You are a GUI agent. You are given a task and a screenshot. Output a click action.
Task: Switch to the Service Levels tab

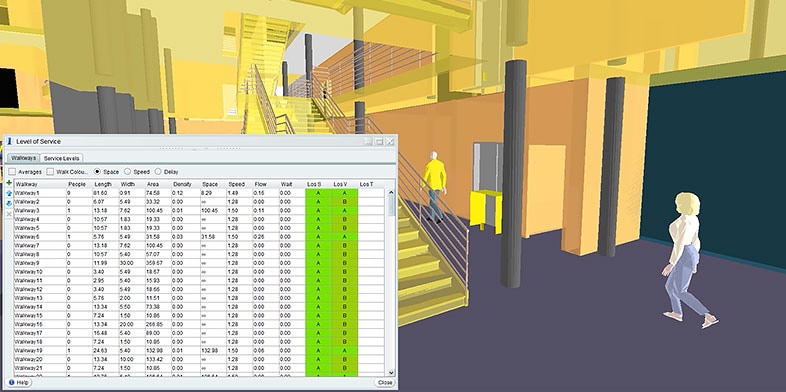[x=61, y=158]
